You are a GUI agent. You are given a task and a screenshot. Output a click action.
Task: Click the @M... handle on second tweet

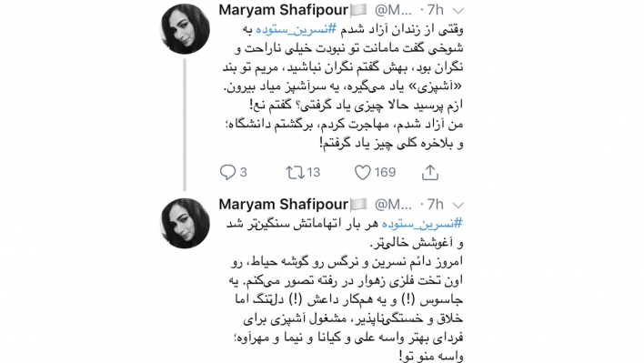[x=393, y=205]
